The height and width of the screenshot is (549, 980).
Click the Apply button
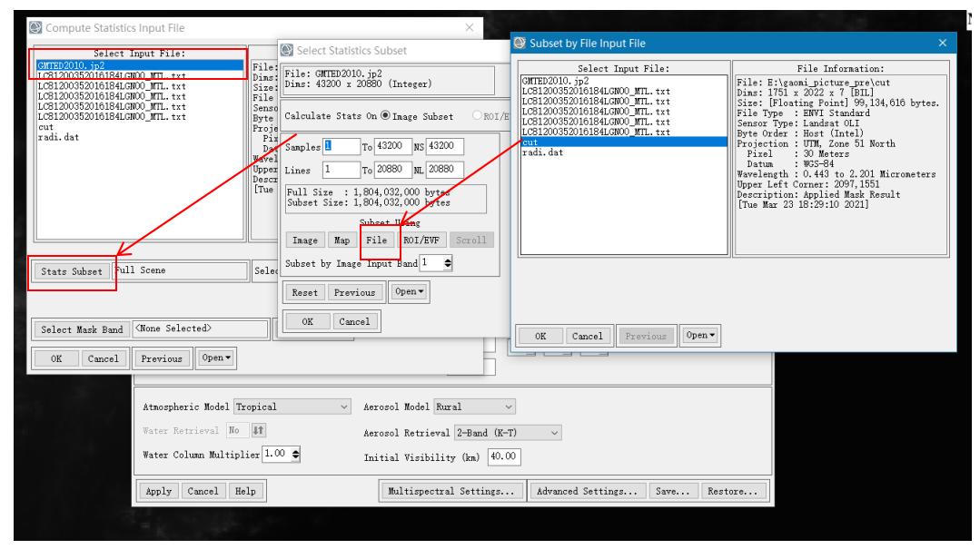159,491
